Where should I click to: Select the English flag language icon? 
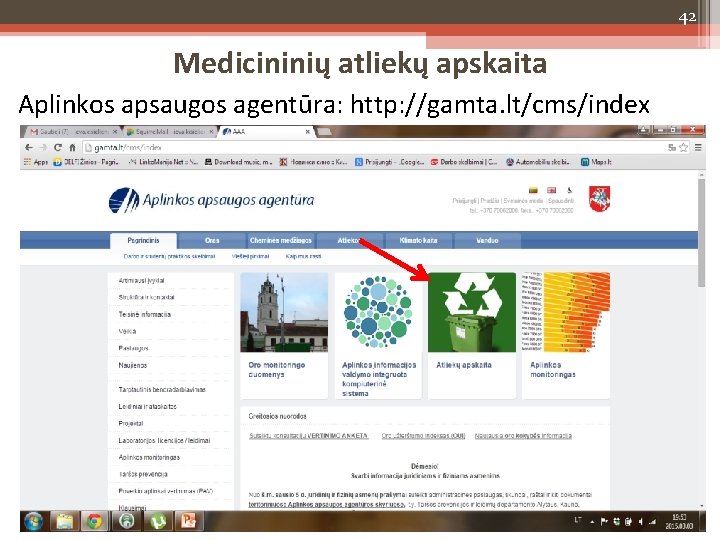tap(551, 190)
